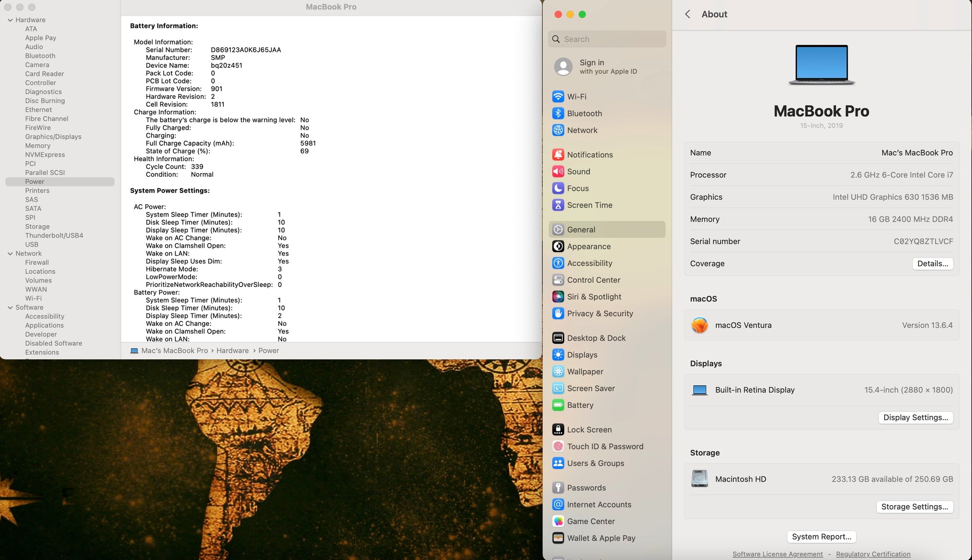Select the Notifications bell icon

pos(558,155)
